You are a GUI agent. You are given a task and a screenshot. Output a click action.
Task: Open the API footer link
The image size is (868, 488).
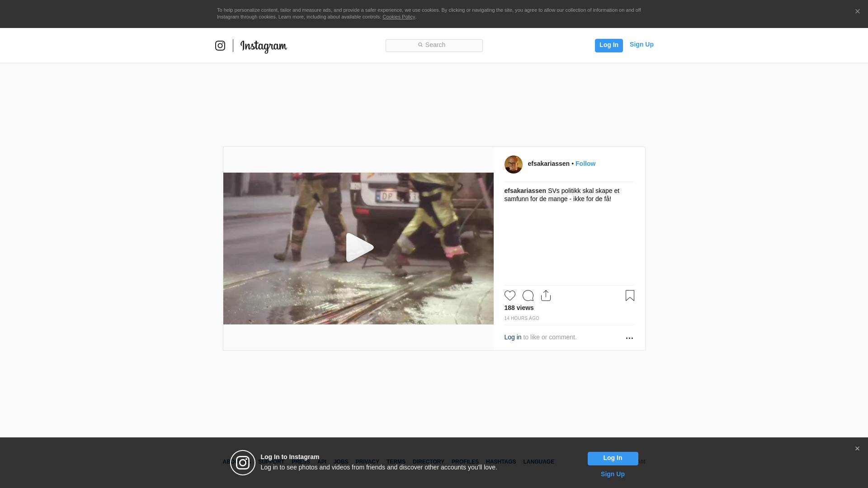321,462
